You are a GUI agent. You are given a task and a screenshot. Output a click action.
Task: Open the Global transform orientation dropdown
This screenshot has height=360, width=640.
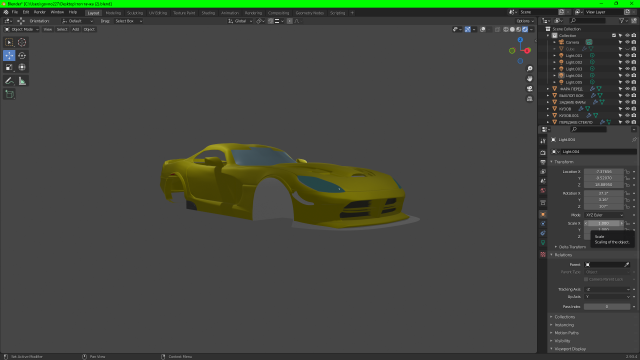point(240,21)
